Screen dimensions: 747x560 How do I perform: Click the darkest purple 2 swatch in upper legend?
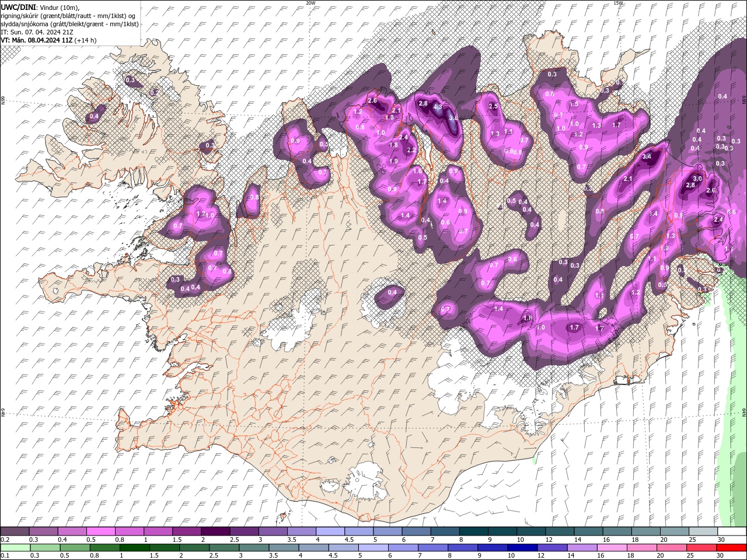point(215,531)
